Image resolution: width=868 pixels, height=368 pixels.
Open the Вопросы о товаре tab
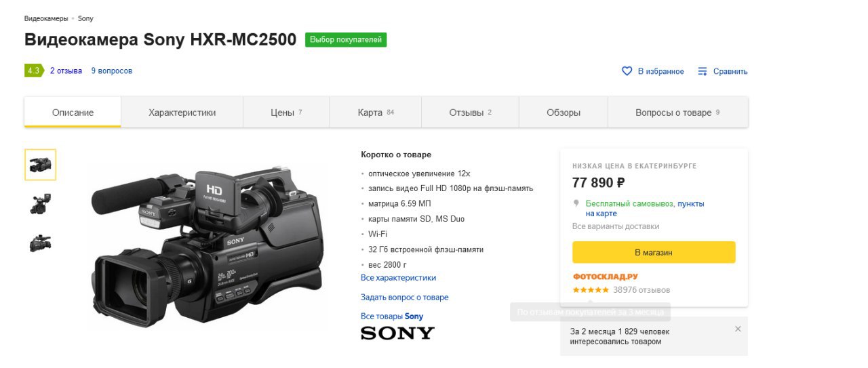[x=677, y=113]
